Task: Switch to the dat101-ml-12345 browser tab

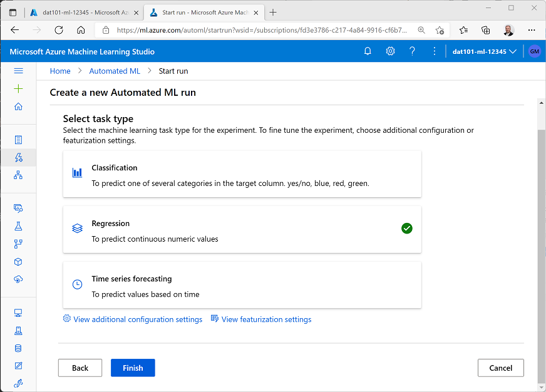Action: point(81,13)
